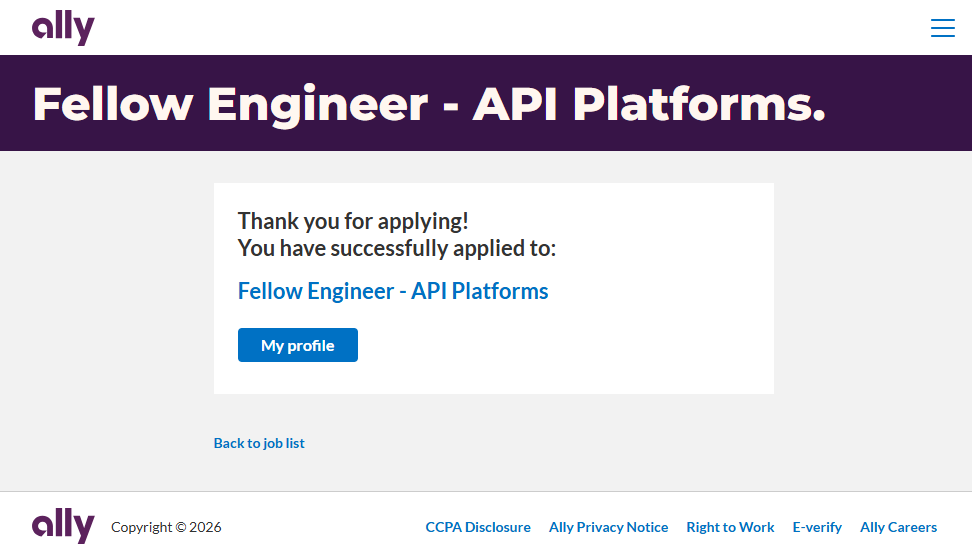Click the ally logo in the footer

[x=63, y=526]
